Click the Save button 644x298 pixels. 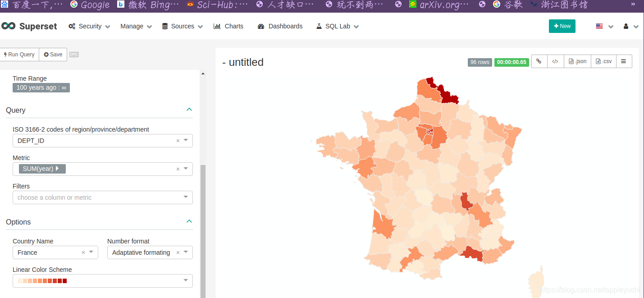click(53, 54)
